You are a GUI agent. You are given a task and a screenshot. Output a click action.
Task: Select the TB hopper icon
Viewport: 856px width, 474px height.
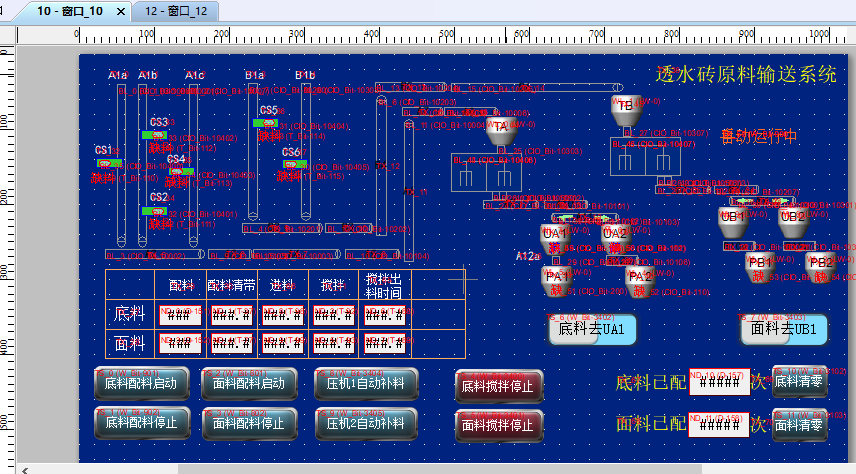point(627,108)
